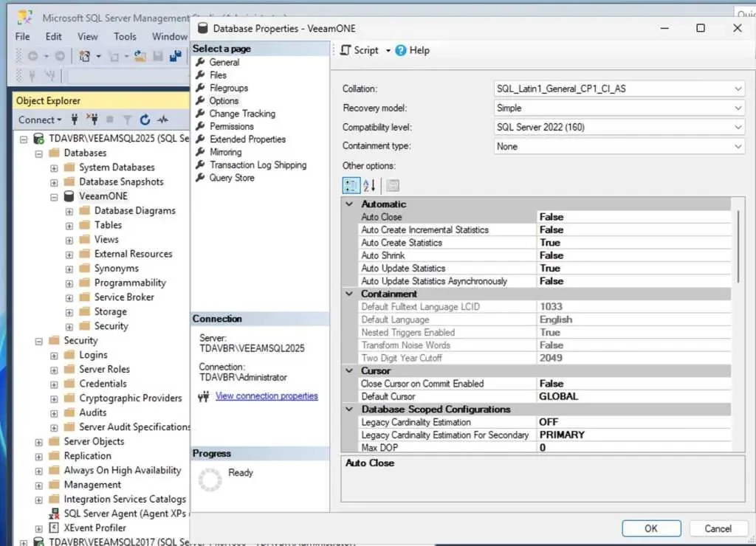
Task: Click the Open File toolbar icon in SSMS
Action: (x=140, y=56)
